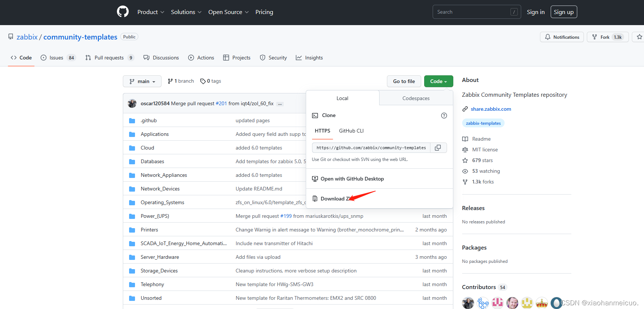The width and height of the screenshot is (644, 309).
Task: Focus the GitHub search field
Action: [477, 12]
